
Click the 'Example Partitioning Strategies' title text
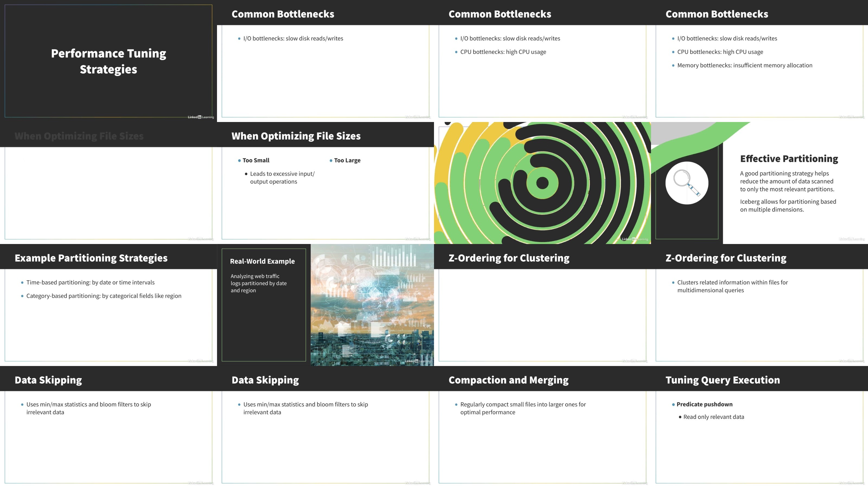tap(91, 258)
